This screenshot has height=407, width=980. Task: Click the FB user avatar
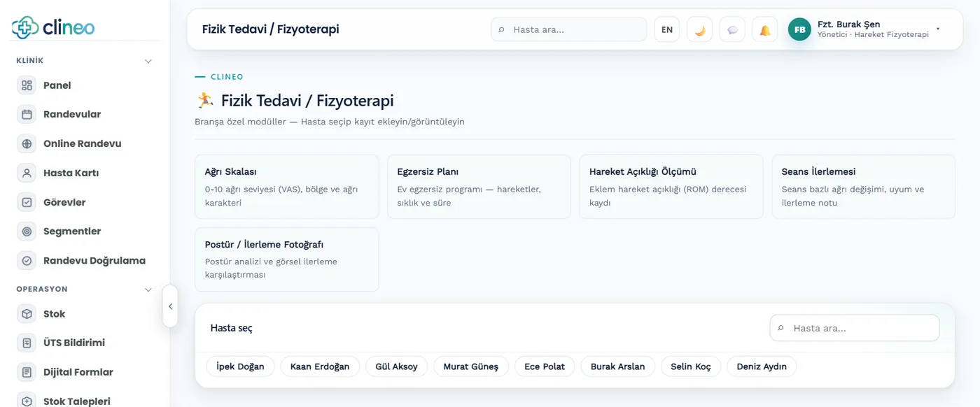799,29
